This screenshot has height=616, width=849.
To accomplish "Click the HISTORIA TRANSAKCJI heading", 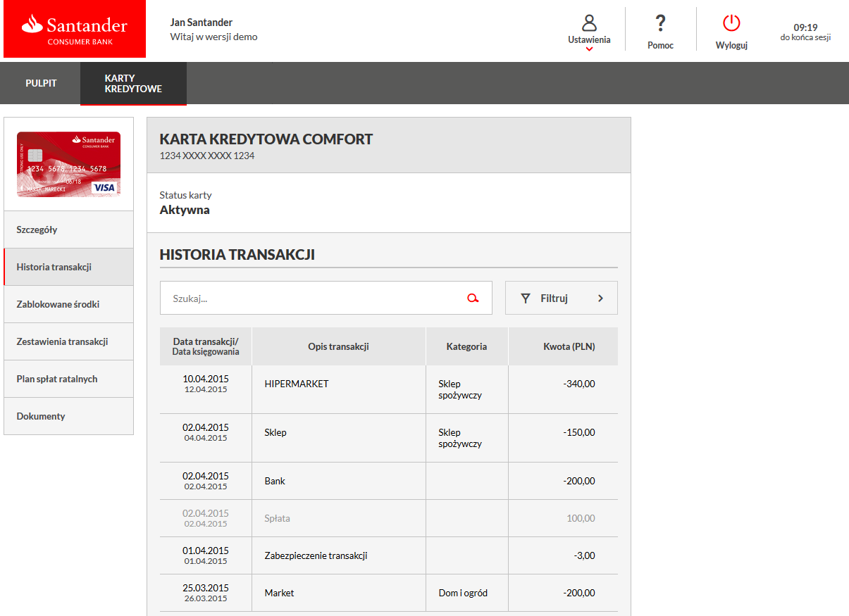I will coord(237,255).
